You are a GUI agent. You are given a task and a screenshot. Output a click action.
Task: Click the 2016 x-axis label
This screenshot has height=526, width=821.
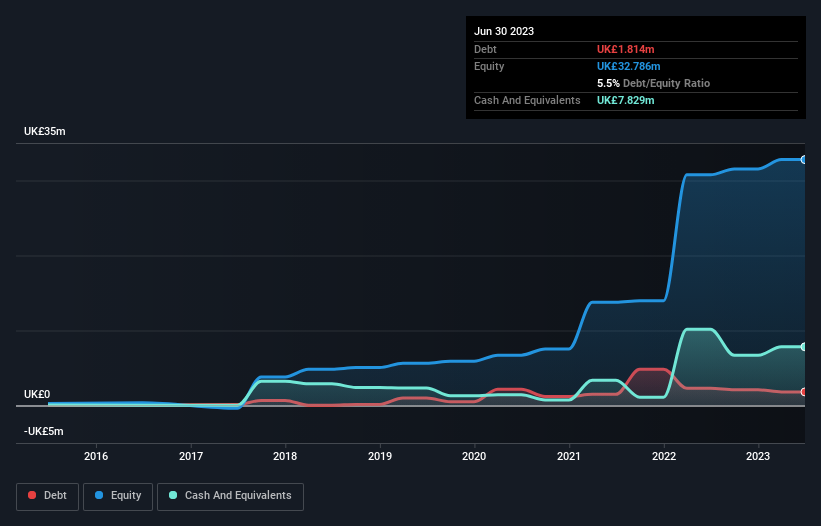[x=96, y=456]
